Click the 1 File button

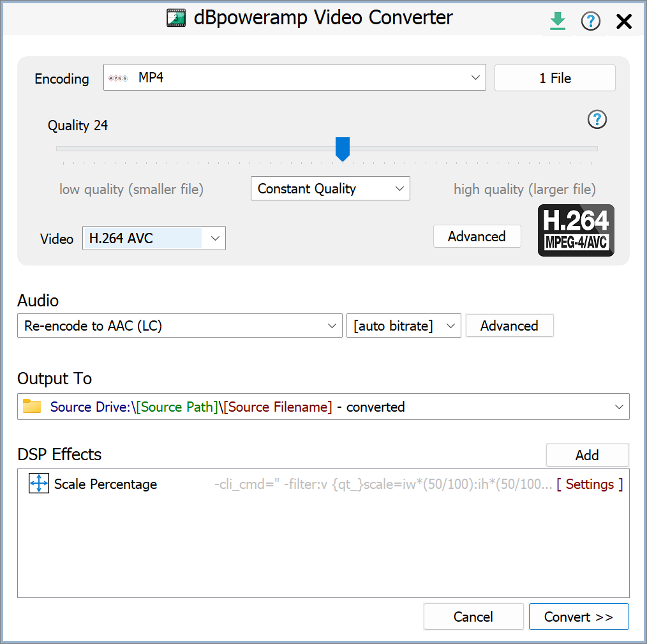[554, 78]
